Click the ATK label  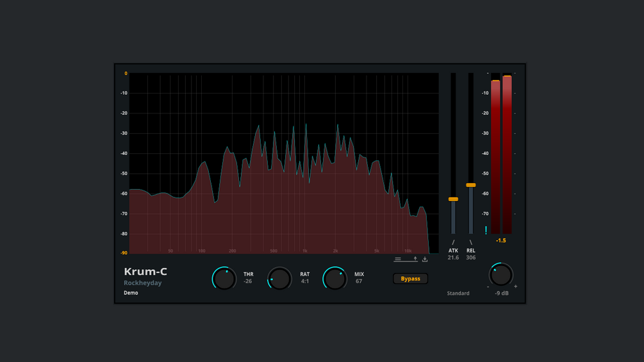[x=453, y=251]
